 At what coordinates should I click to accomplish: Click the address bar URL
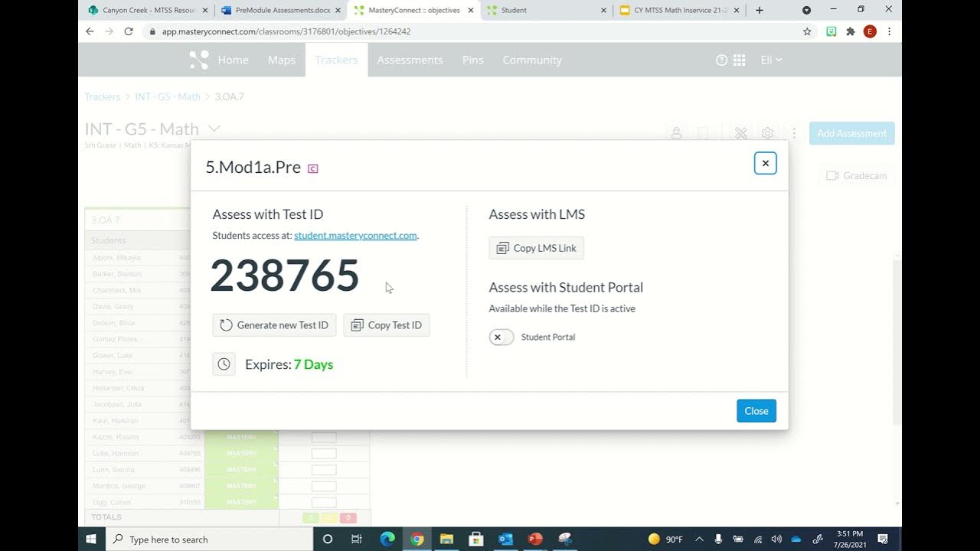pyautogui.click(x=286, y=31)
